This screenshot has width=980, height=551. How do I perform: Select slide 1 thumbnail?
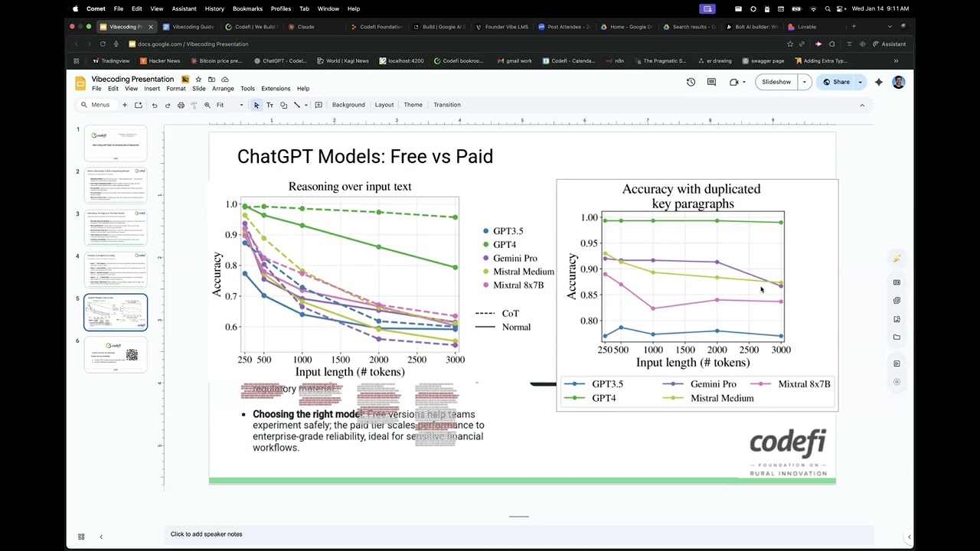[x=116, y=143]
